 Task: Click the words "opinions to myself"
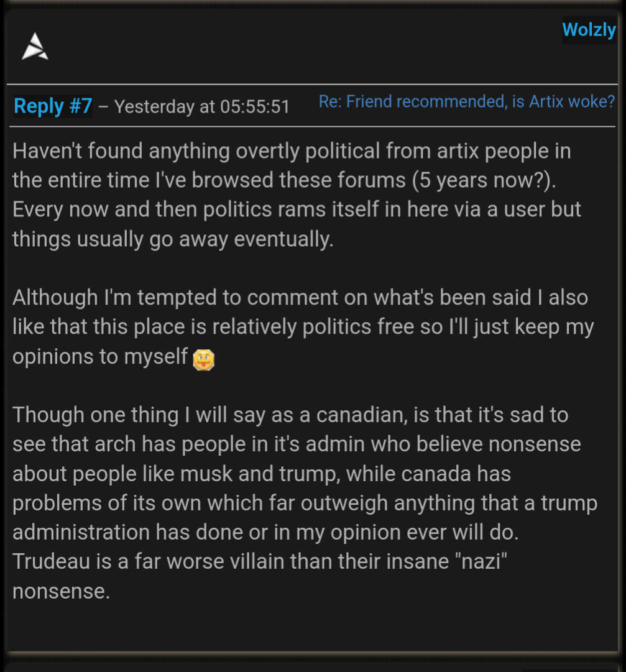pyautogui.click(x=100, y=357)
